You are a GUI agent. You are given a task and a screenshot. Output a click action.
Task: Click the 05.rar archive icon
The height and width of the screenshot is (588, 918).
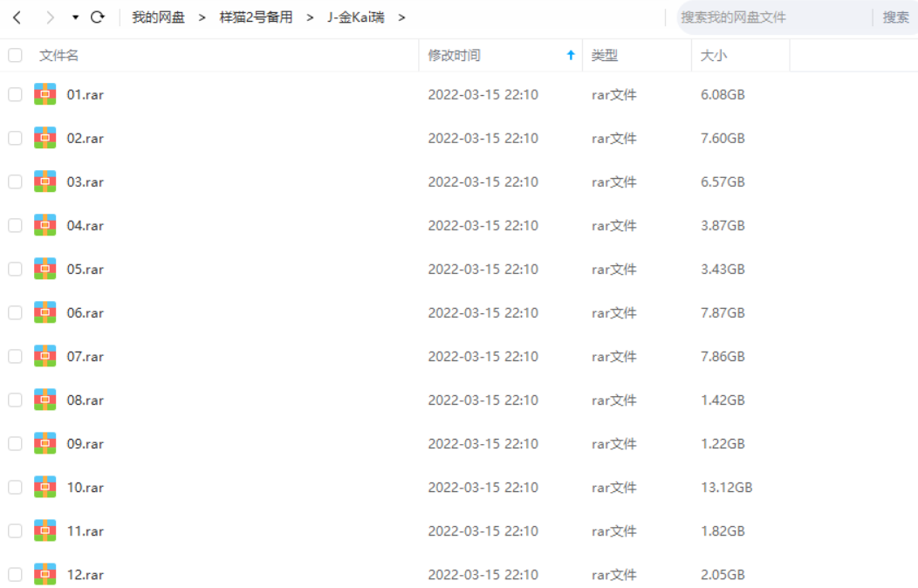45,269
